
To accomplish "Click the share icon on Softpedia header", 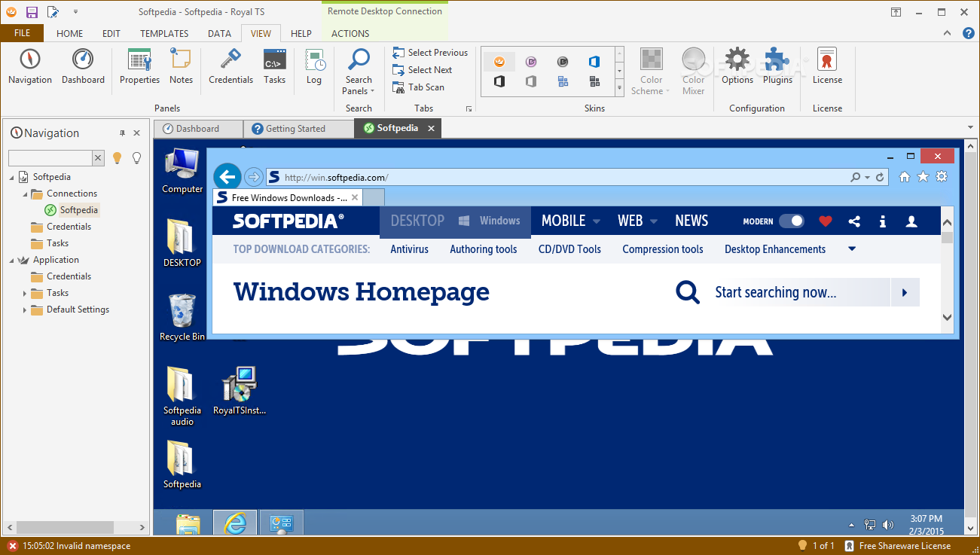I will (x=854, y=221).
